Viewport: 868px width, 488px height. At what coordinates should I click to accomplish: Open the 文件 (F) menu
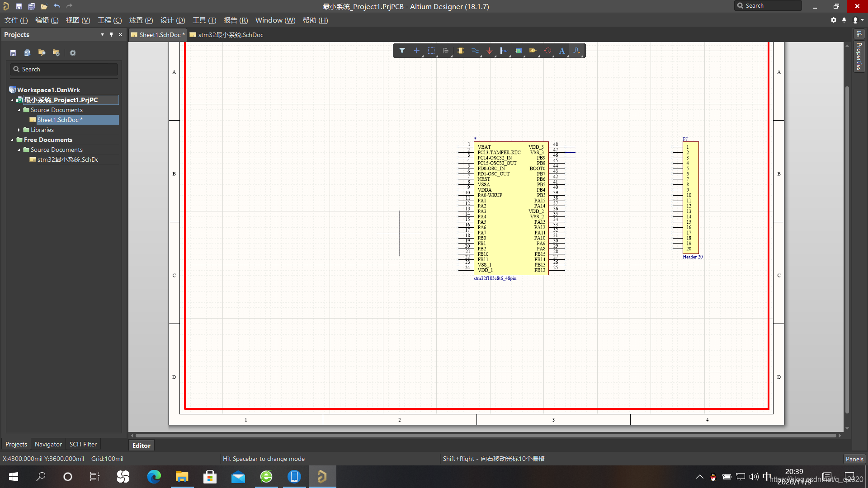(16, 20)
